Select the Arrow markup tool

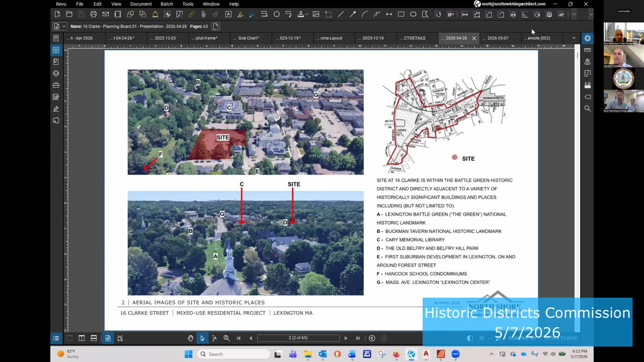[x=353, y=14]
